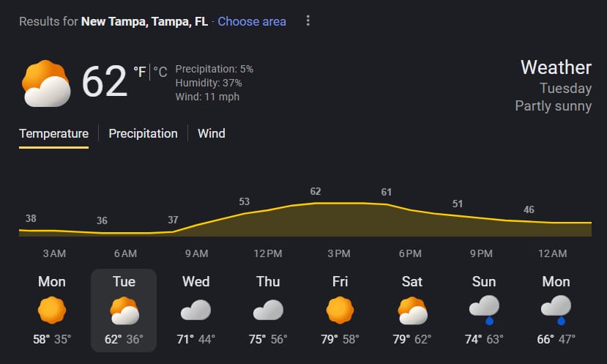
Task: Select the Fahrenheit unit
Action: [139, 72]
